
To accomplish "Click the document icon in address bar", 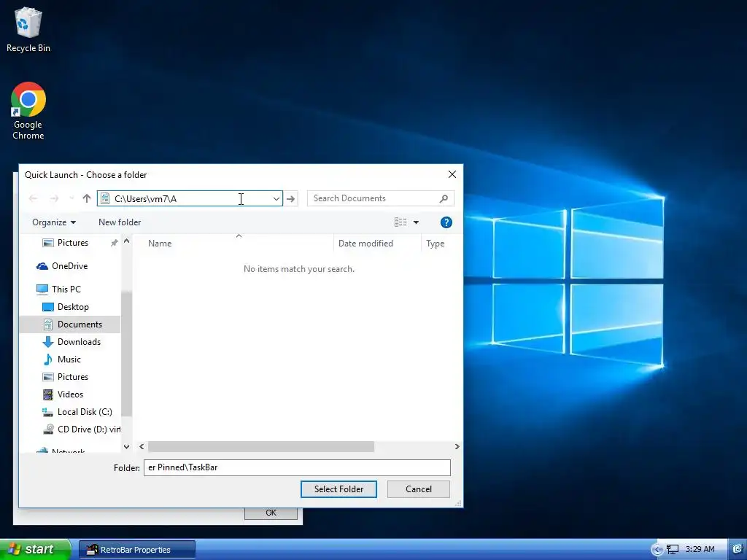I will (105, 198).
